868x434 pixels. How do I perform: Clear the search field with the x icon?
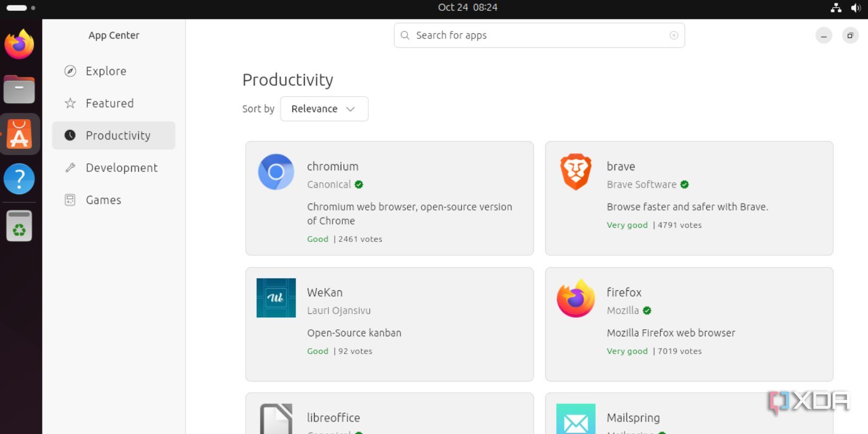(x=674, y=35)
